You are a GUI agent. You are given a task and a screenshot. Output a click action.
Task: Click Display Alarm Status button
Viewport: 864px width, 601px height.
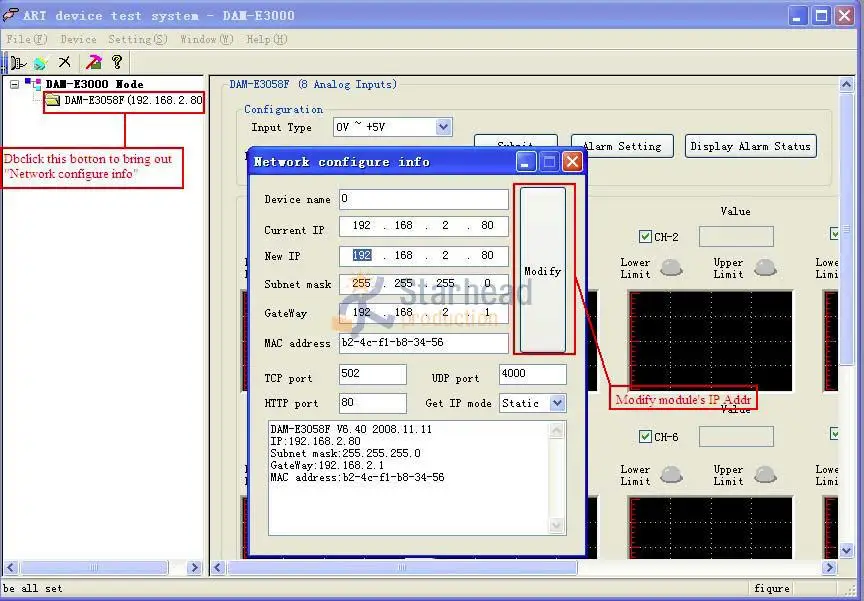click(x=750, y=146)
